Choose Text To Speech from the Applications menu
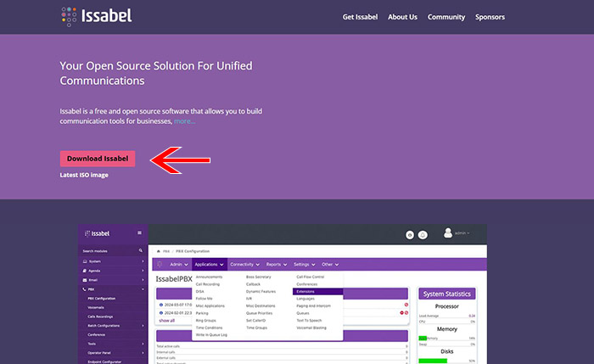Screen dimensions: 594x364 [x=309, y=321]
